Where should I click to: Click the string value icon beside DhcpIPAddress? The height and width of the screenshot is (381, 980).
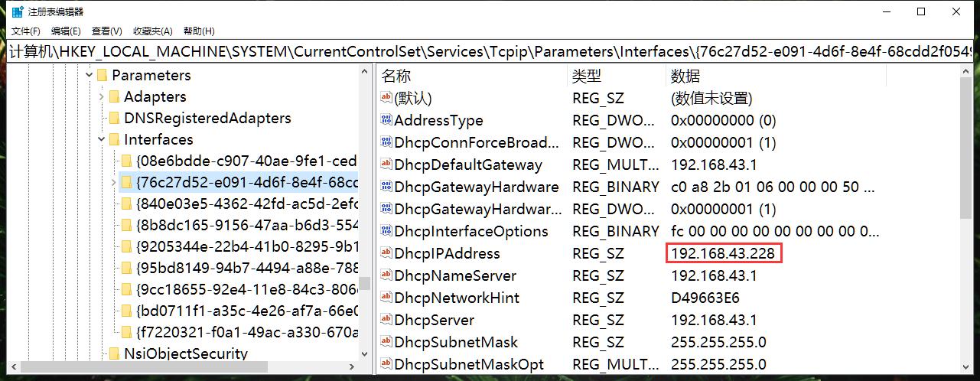[386, 253]
